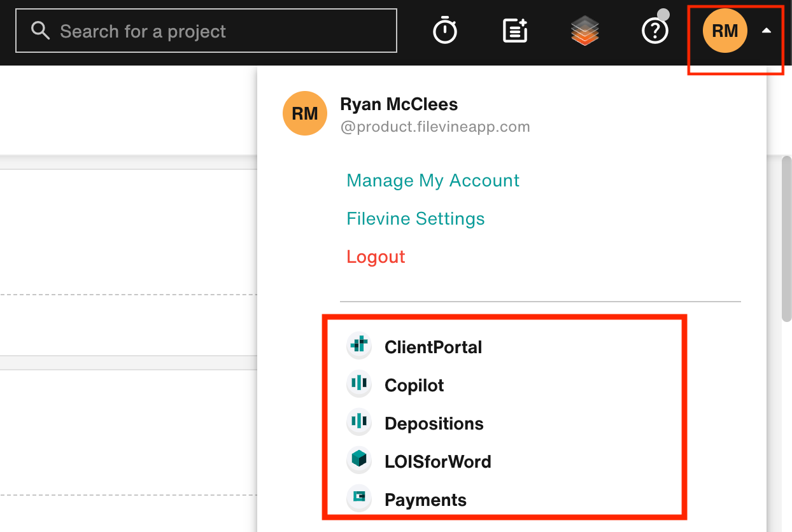The height and width of the screenshot is (532, 792).
Task: Click the RM avatar in top bar
Action: 725,30
